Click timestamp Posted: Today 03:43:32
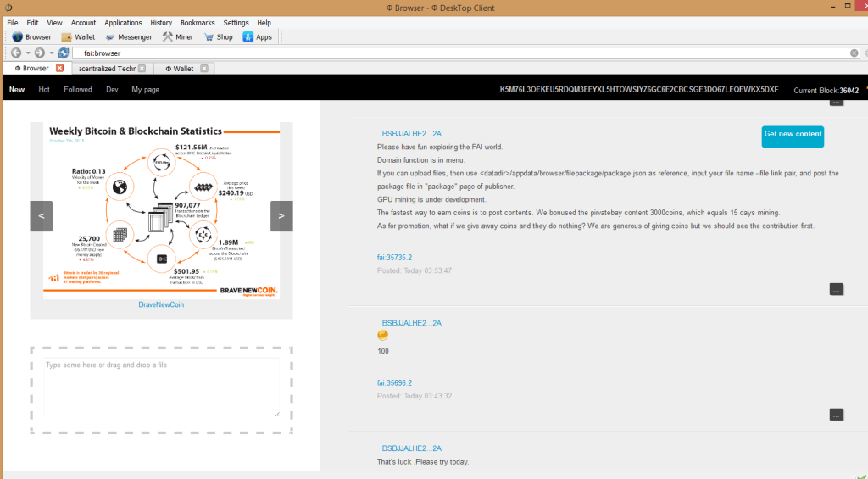868x479 pixels. click(x=414, y=396)
